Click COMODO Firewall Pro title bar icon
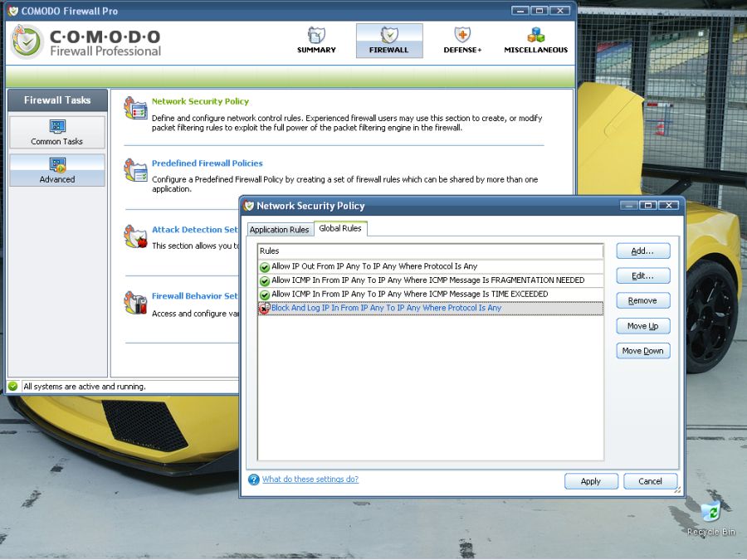The image size is (747, 560). (12, 11)
